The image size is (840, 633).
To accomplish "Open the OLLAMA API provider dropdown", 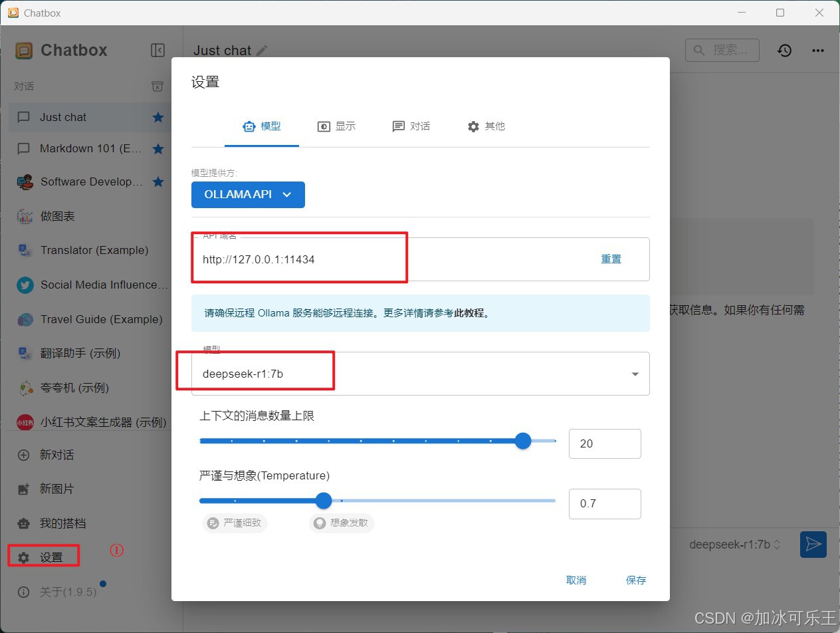I will point(248,194).
